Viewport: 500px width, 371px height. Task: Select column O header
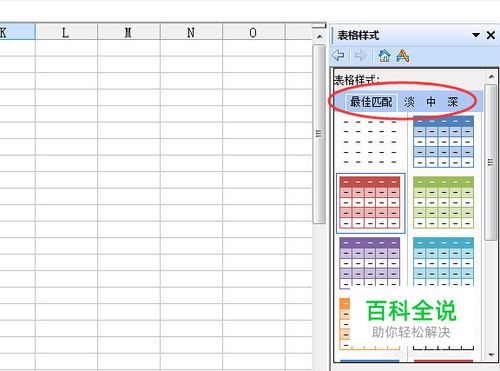tap(254, 32)
